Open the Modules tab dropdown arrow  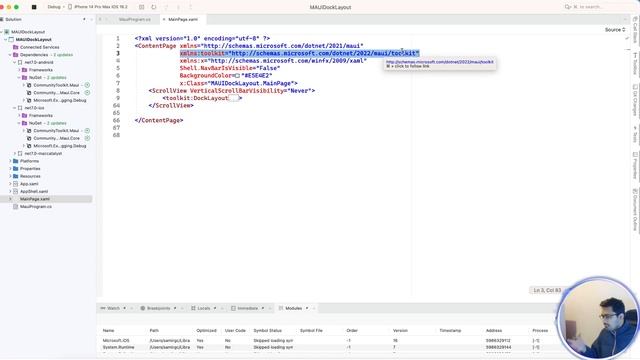[307, 308]
